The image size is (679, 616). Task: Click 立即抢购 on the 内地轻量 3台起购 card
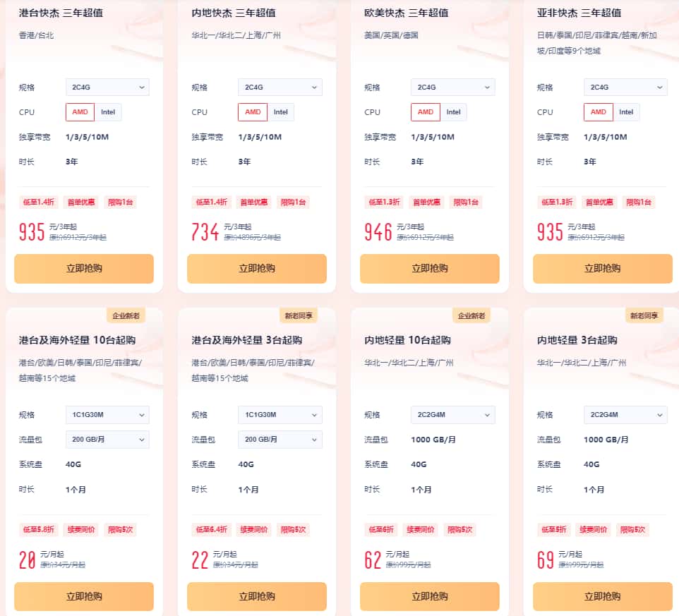click(602, 596)
